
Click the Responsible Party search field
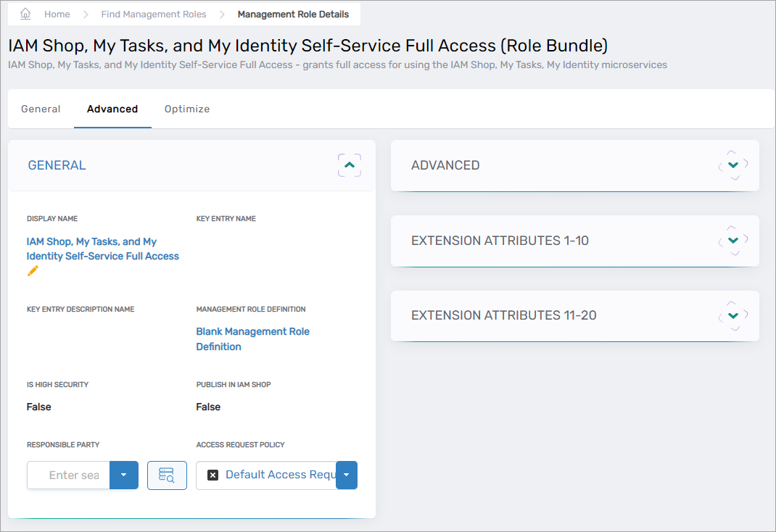click(x=70, y=475)
